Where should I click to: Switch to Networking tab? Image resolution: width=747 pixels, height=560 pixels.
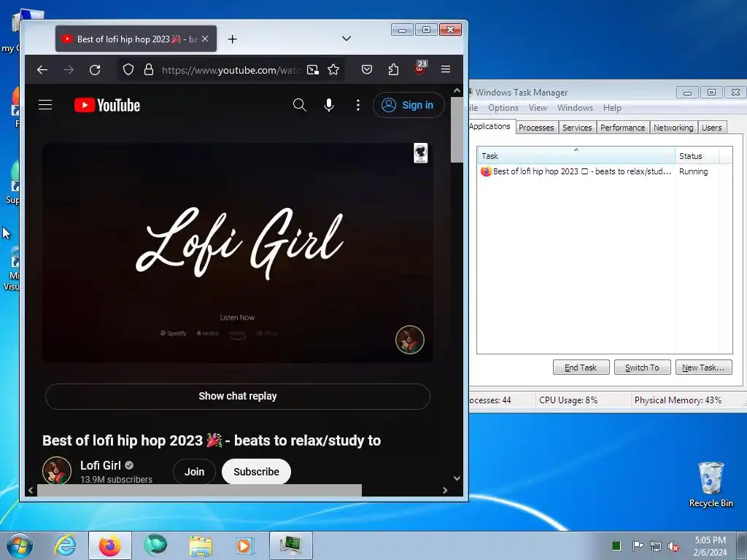coord(673,128)
